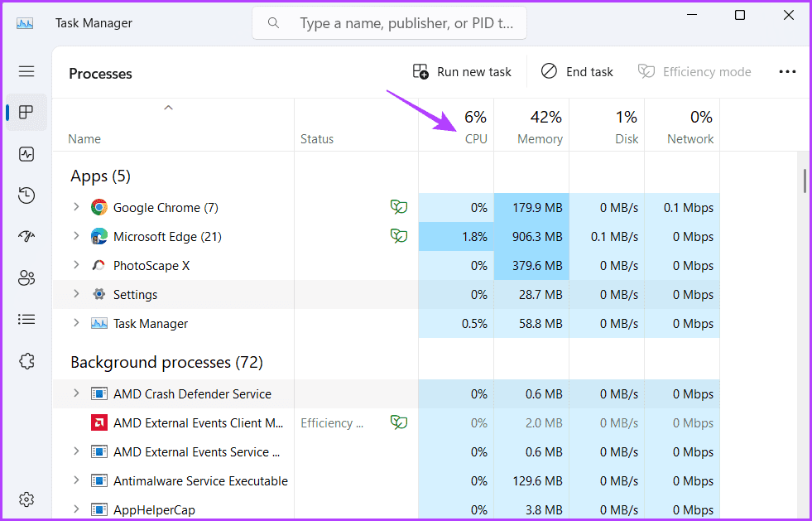Sort processes by Disk column
Image resolution: width=812 pixels, height=521 pixels.
point(607,126)
